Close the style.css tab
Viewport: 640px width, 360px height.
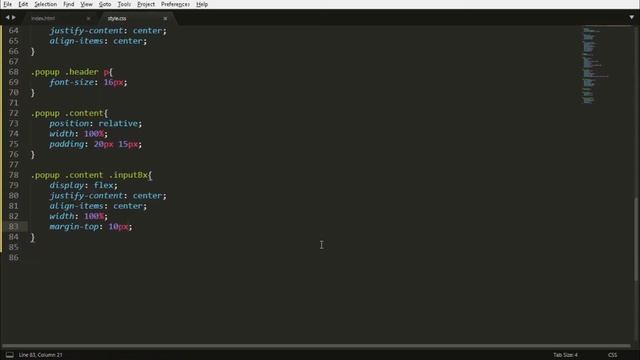tap(165, 18)
